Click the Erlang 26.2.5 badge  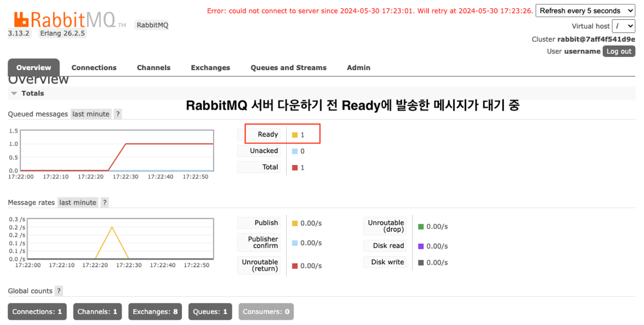click(x=63, y=33)
